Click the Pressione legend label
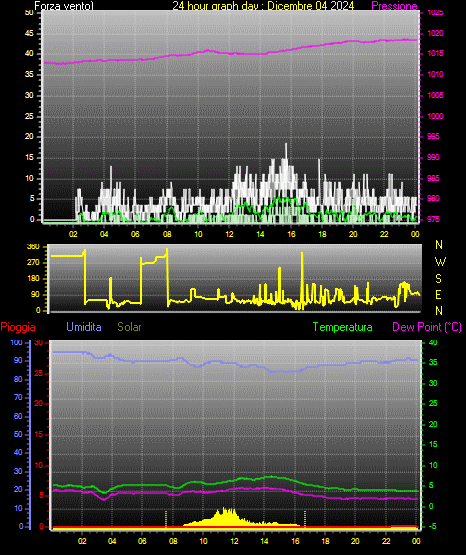This screenshot has height=555, width=466. pos(394,6)
